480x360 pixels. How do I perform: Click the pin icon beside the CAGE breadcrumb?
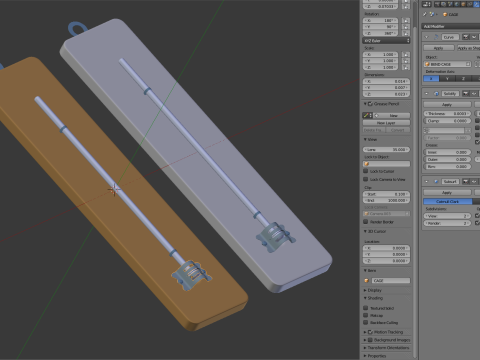(425, 14)
